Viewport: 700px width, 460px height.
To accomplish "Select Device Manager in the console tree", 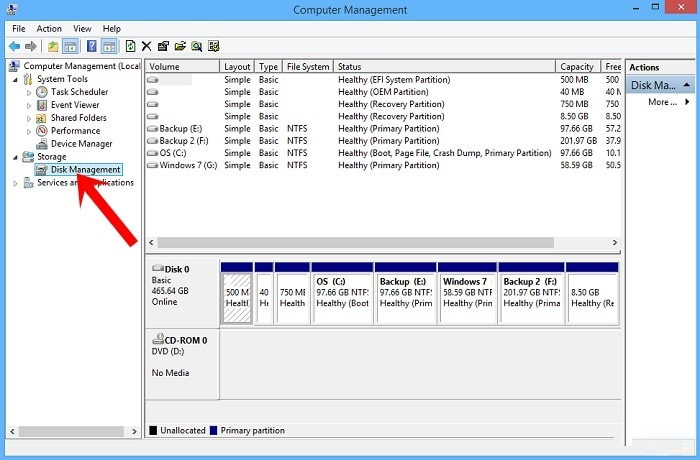I will click(x=80, y=144).
